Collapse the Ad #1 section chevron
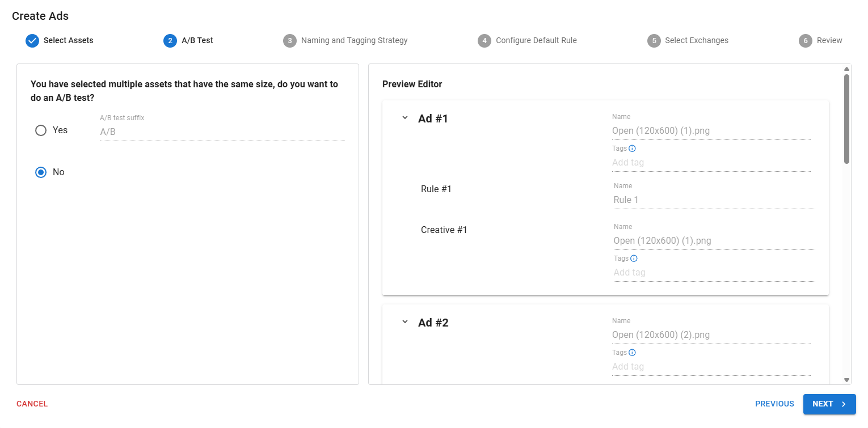This screenshot has width=868, height=428. [405, 118]
